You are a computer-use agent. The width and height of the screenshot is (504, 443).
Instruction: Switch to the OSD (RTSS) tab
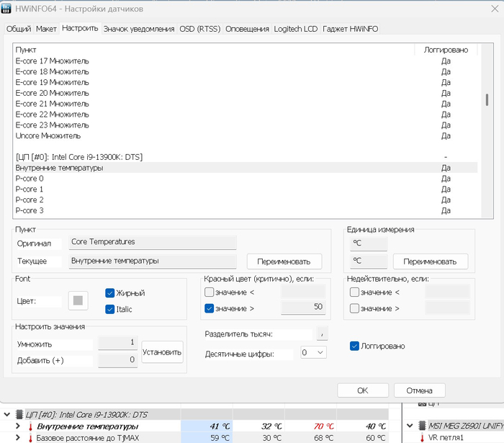(199, 29)
